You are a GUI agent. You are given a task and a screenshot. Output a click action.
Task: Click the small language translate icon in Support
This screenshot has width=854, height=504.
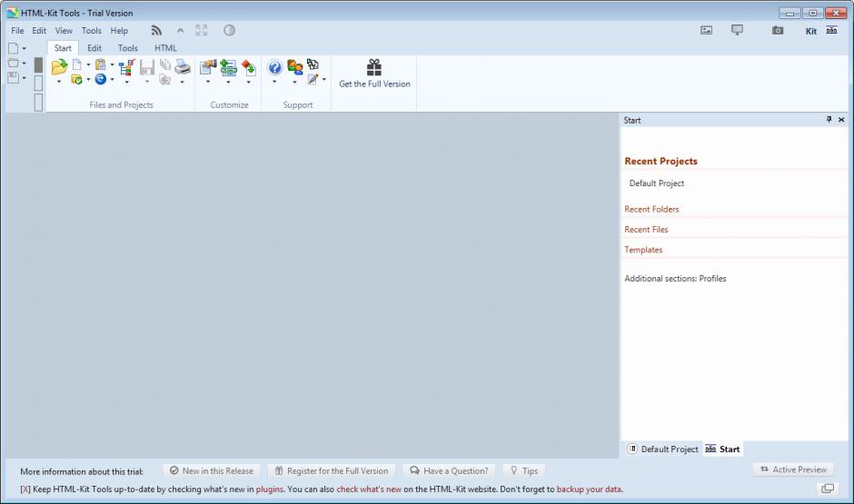pos(313,64)
